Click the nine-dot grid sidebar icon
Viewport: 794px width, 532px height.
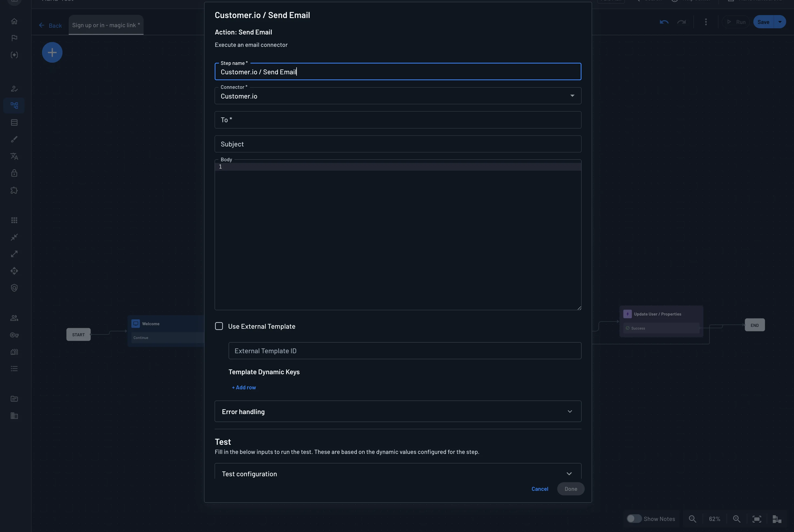tap(14, 220)
